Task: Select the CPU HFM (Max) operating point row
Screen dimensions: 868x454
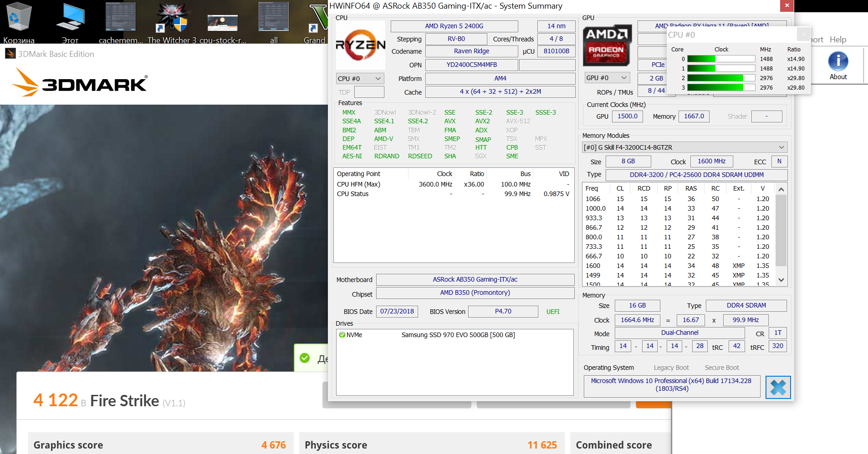Action: 454,184
